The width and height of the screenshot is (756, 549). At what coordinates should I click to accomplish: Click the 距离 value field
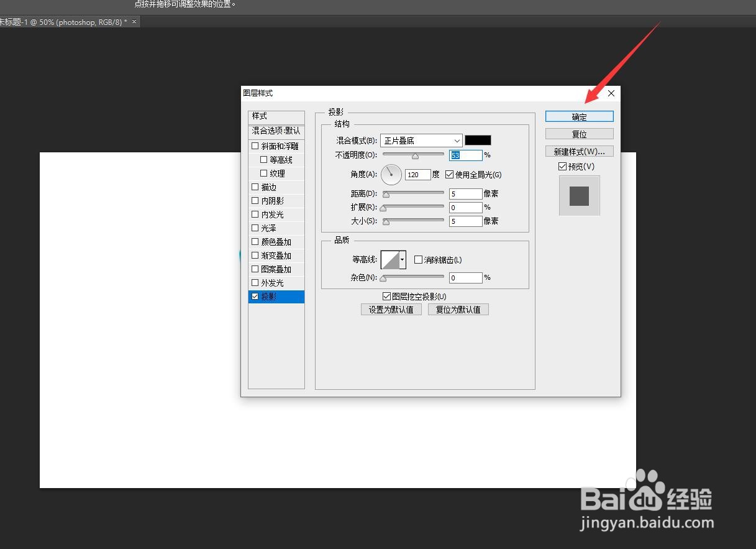tap(466, 194)
